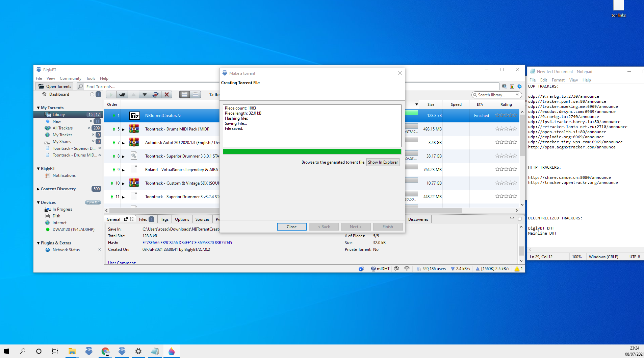Click the pop-out icon on General tab
This screenshot has height=358, width=644.
pos(126,219)
